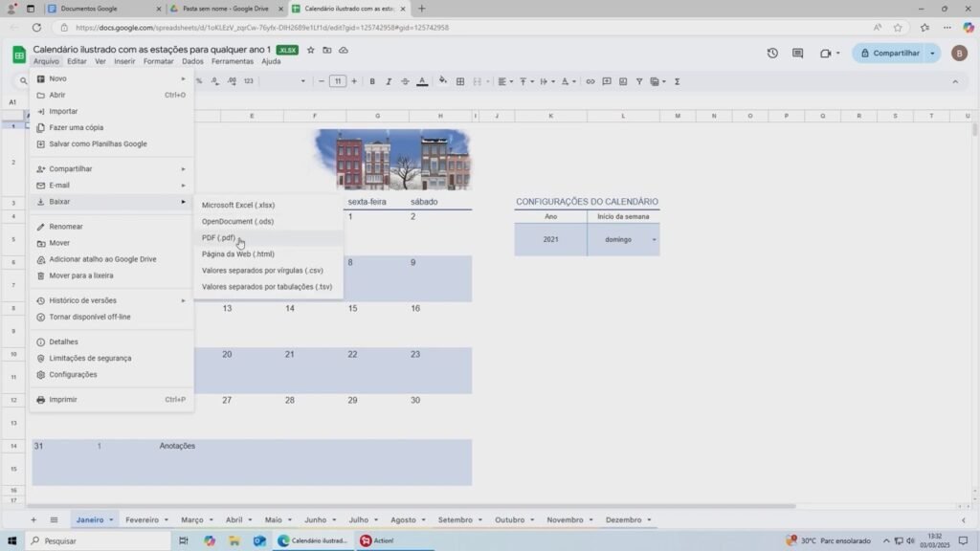Increase font size with plus button
Viewport: 980px width, 551px height.
pos(353,81)
